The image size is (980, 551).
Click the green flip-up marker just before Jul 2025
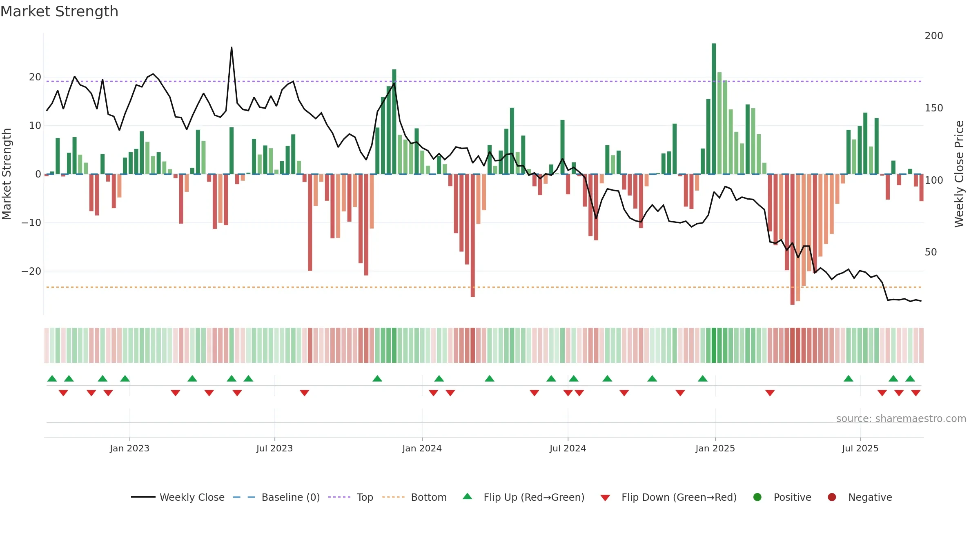pos(849,378)
